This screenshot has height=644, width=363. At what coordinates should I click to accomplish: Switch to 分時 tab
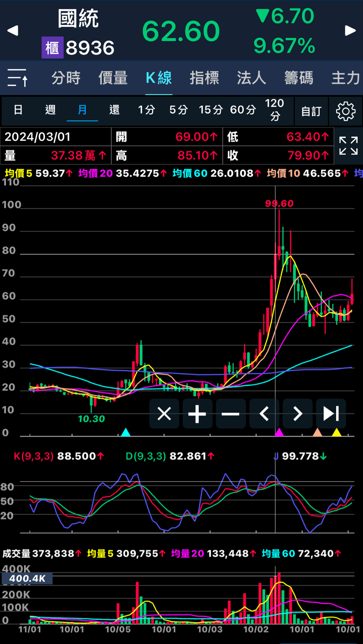pyautogui.click(x=66, y=78)
